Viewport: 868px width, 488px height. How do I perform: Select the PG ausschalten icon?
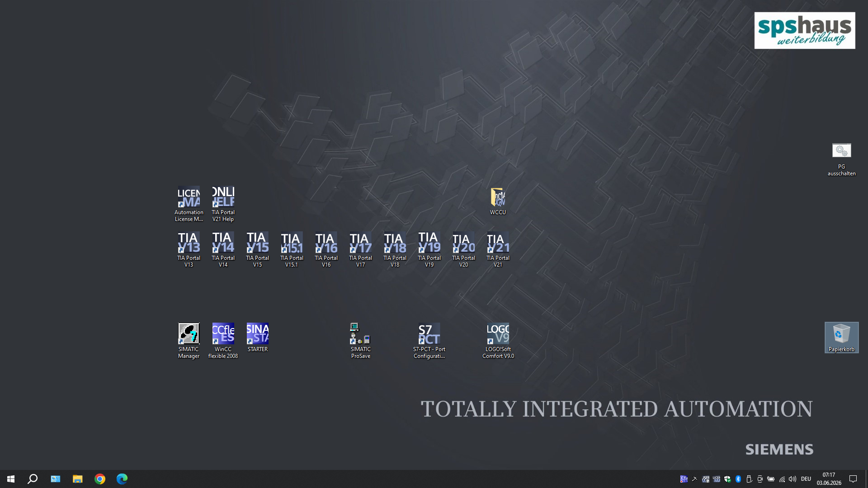pyautogui.click(x=841, y=160)
